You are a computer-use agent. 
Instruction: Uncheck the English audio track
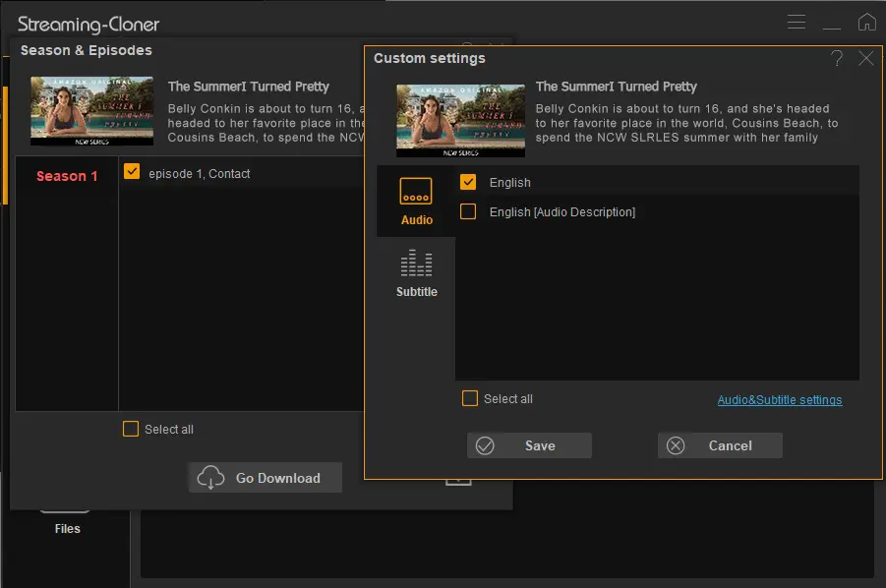[x=468, y=182]
